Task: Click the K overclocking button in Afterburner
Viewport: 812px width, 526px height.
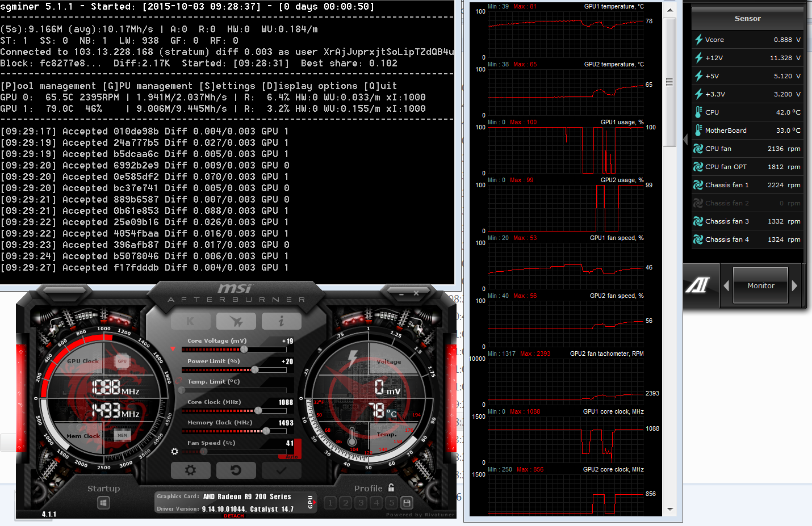Action: tap(190, 321)
